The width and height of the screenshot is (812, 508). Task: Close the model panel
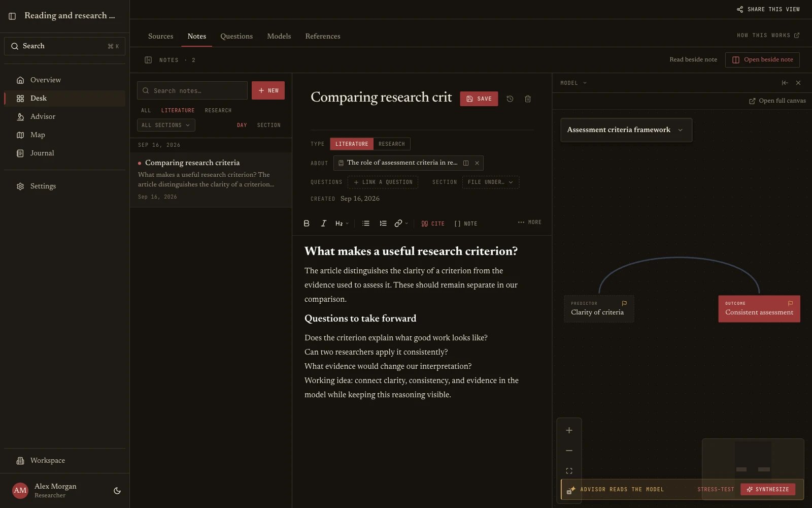tap(798, 83)
